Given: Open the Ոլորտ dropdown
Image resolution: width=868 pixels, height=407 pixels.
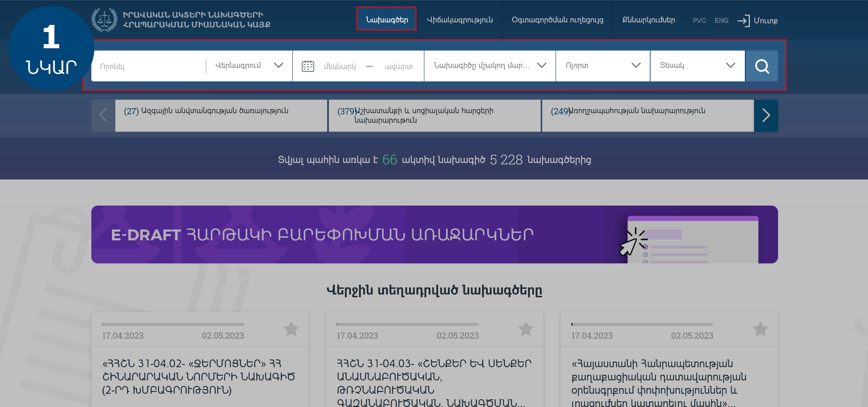Looking at the screenshot, I should (603, 66).
